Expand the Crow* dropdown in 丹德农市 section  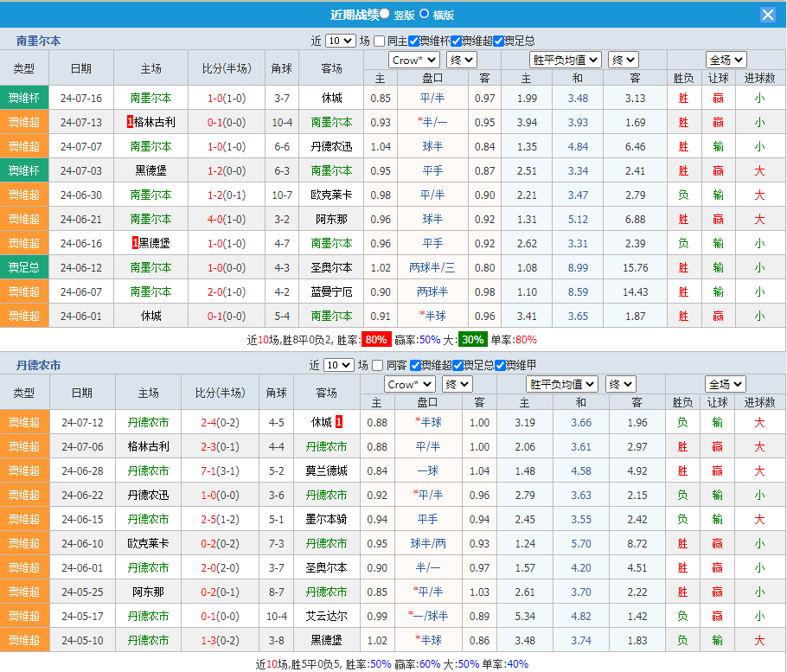410,384
